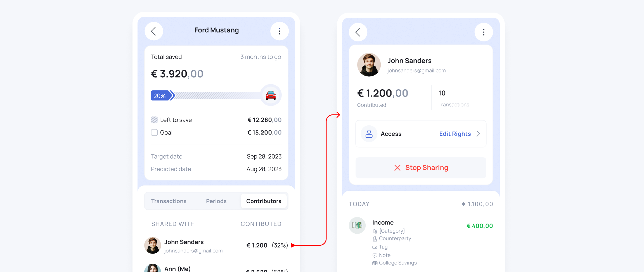Go back from Ford Mustang screen
The height and width of the screenshot is (272, 644).
[154, 31]
